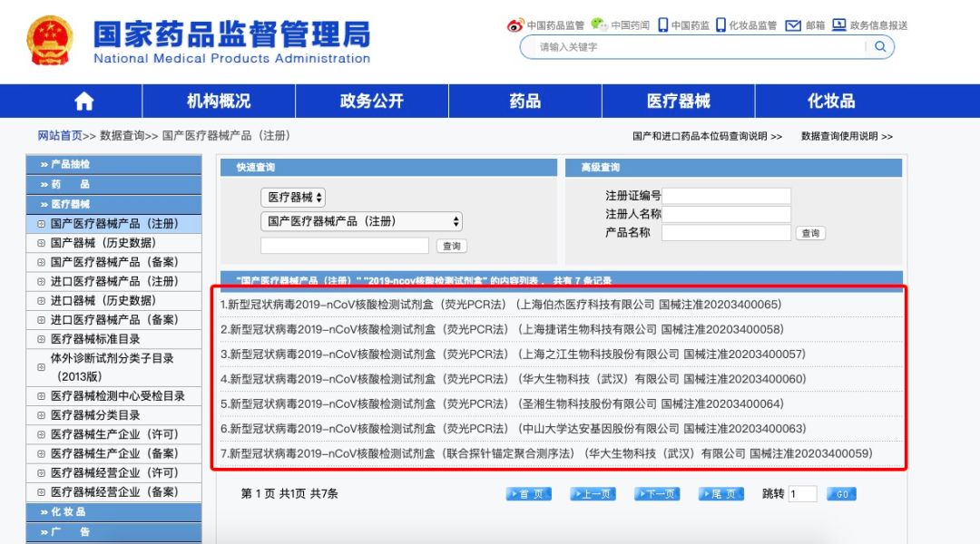Viewport: 980px width, 544px height.
Task: Open the 邮箱 mail icon link
Action: click(x=805, y=25)
